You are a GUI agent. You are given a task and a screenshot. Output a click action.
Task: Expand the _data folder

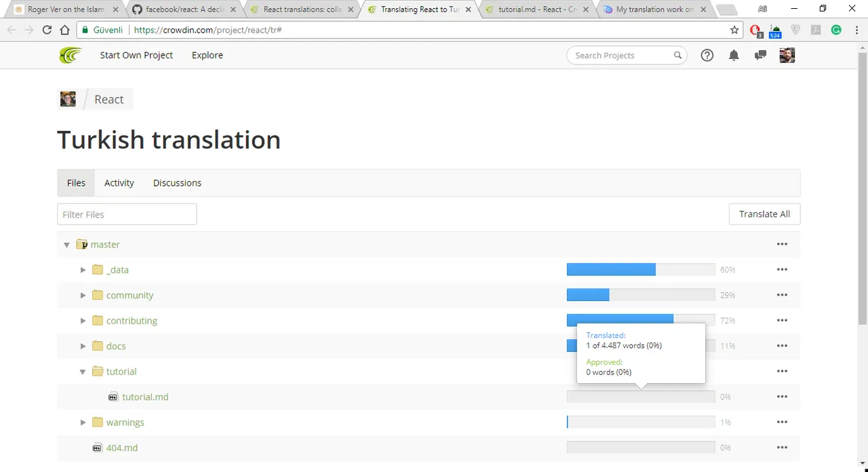tap(83, 270)
